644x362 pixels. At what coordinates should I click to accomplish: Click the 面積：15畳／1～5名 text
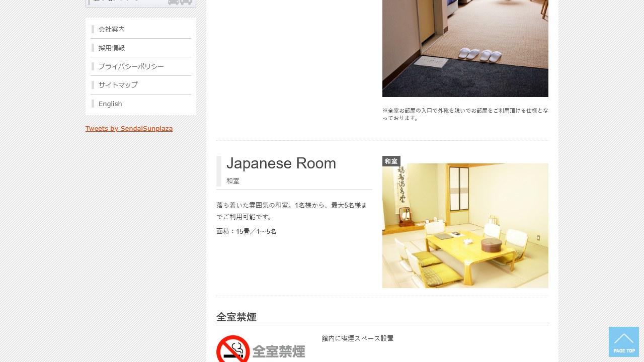(247, 232)
